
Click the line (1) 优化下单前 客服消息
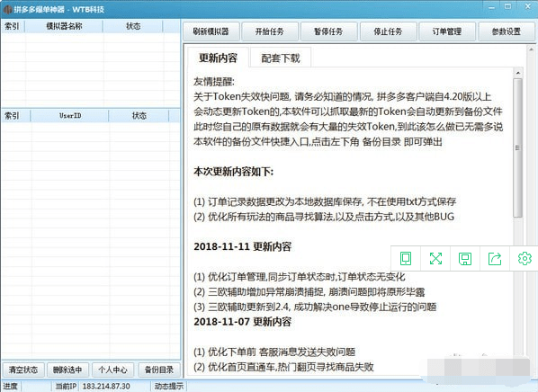pyautogui.click(x=274, y=352)
